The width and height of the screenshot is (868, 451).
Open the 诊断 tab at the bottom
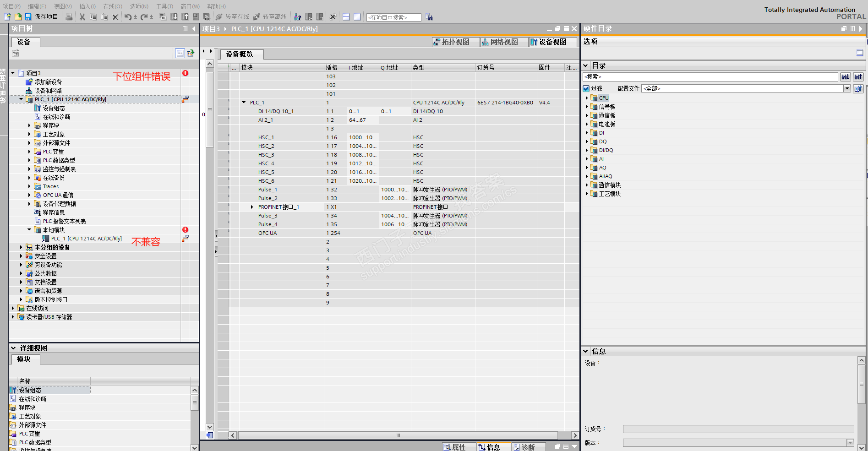tap(529, 447)
